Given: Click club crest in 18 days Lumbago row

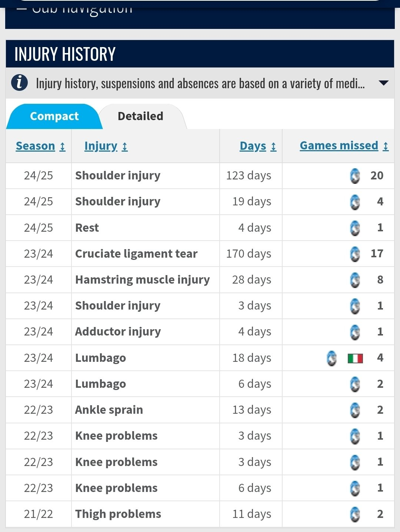Looking at the screenshot, I should [x=331, y=358].
